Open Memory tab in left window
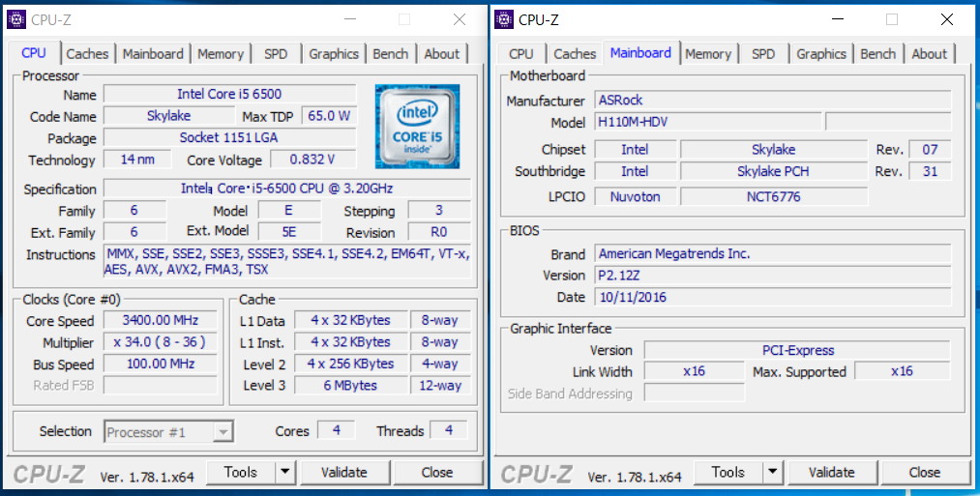This screenshot has height=496, width=980. click(x=221, y=54)
